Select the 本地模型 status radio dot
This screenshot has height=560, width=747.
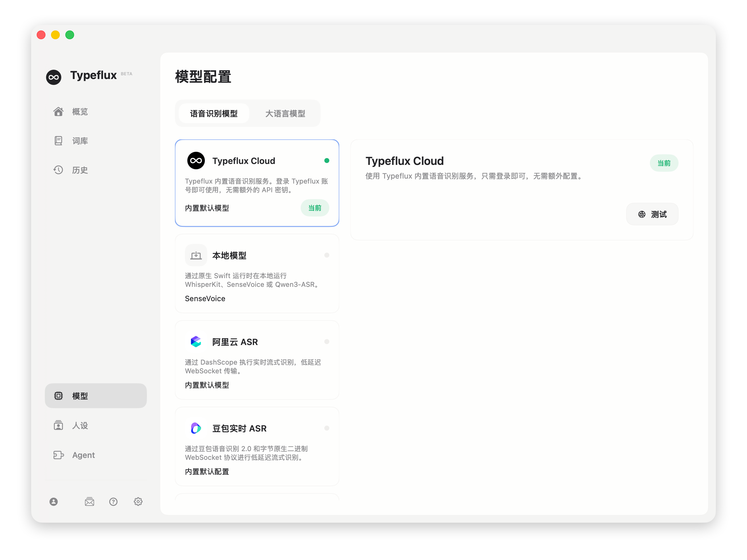tap(327, 255)
